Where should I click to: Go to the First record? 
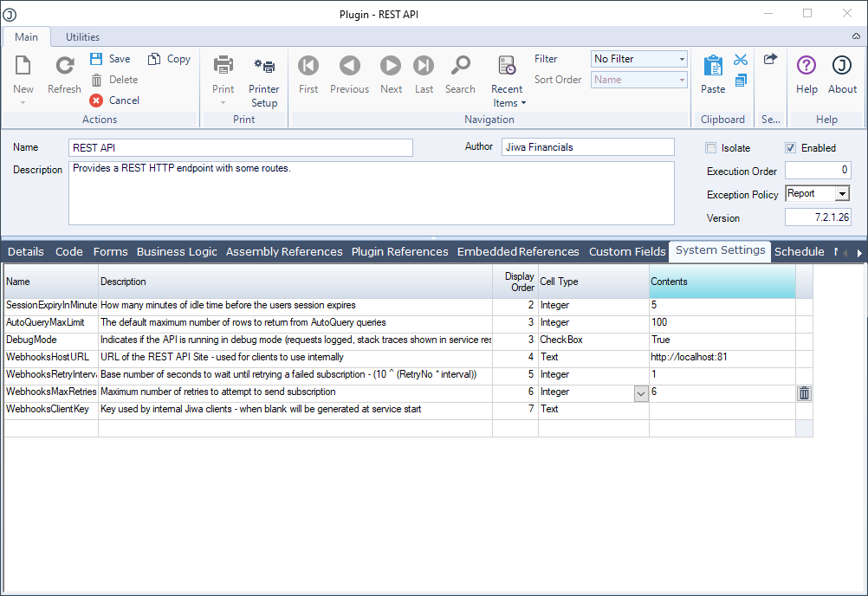click(x=308, y=67)
